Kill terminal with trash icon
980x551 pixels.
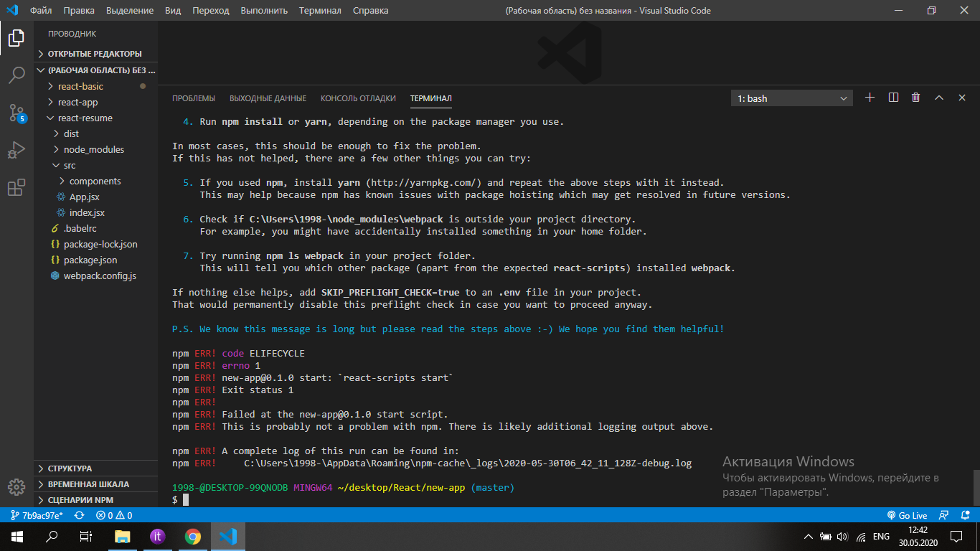tap(916, 98)
